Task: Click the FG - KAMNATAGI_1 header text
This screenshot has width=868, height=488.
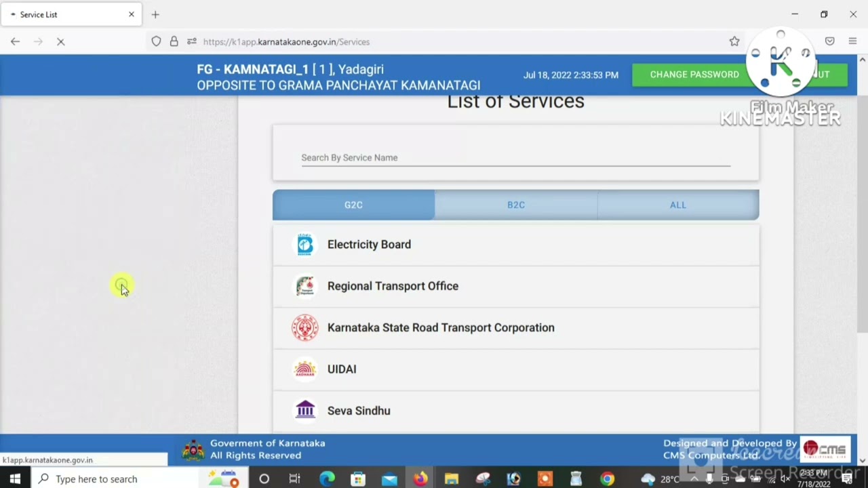Action: tap(290, 69)
